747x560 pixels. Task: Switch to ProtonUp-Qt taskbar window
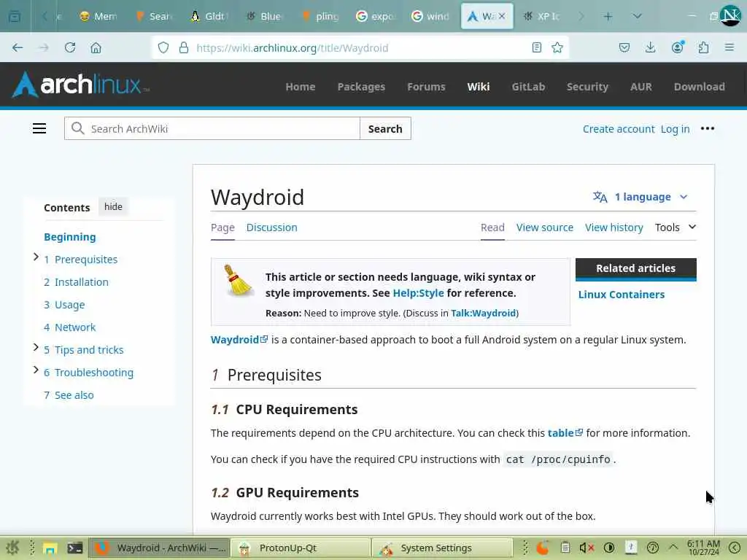tap(300, 548)
